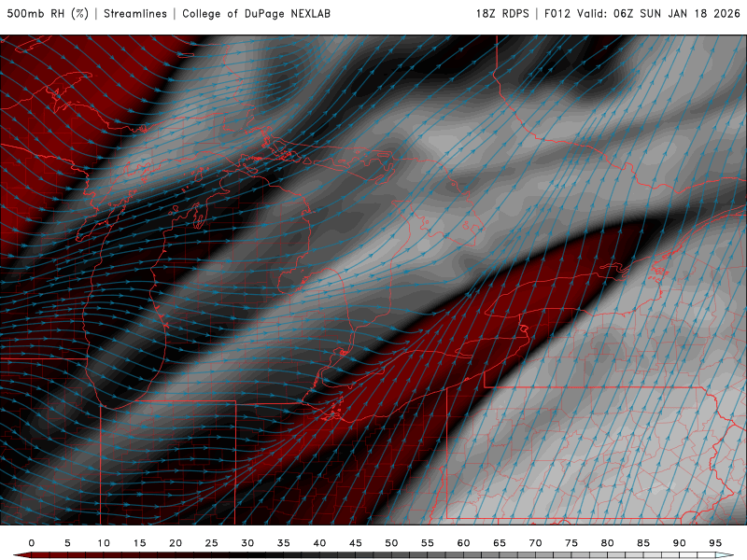Click the '55' value on color scale

coord(428,543)
